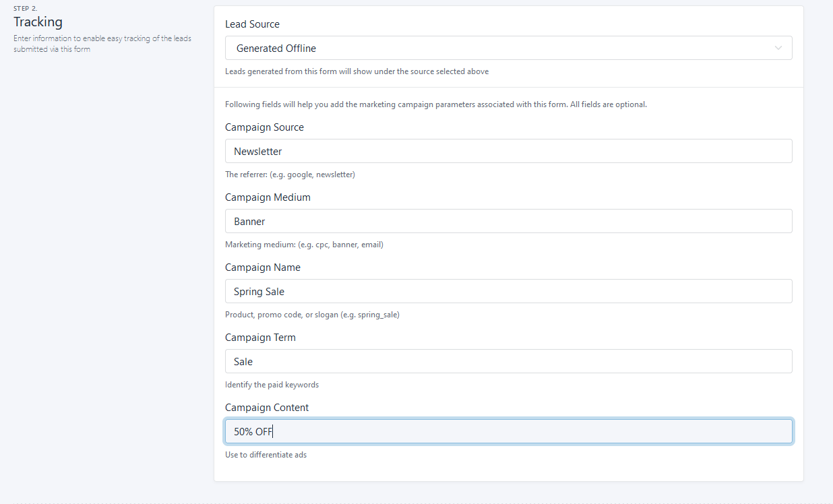Focus the Campaign Name input showing Spring Sale
Screen dimensions: 833x504
pos(508,291)
